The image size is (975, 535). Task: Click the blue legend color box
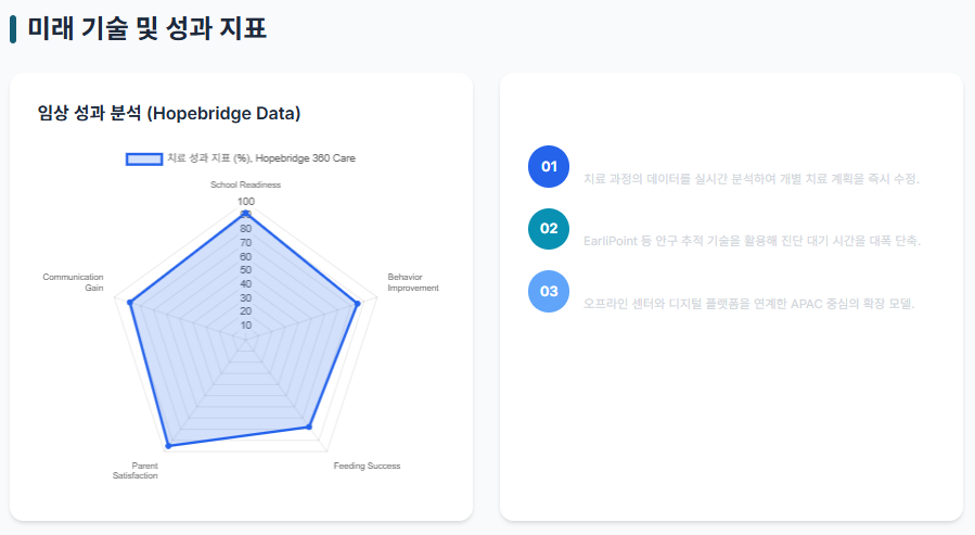click(144, 159)
